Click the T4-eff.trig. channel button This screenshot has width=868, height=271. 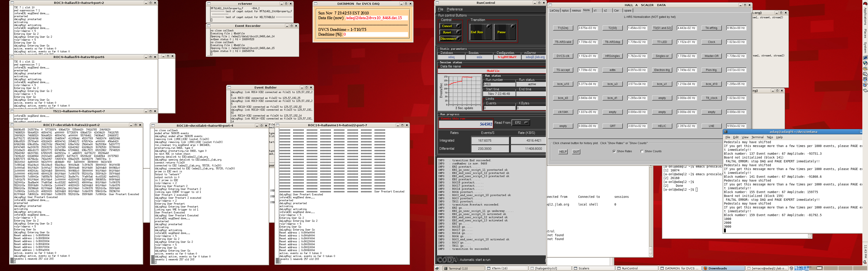(711, 28)
